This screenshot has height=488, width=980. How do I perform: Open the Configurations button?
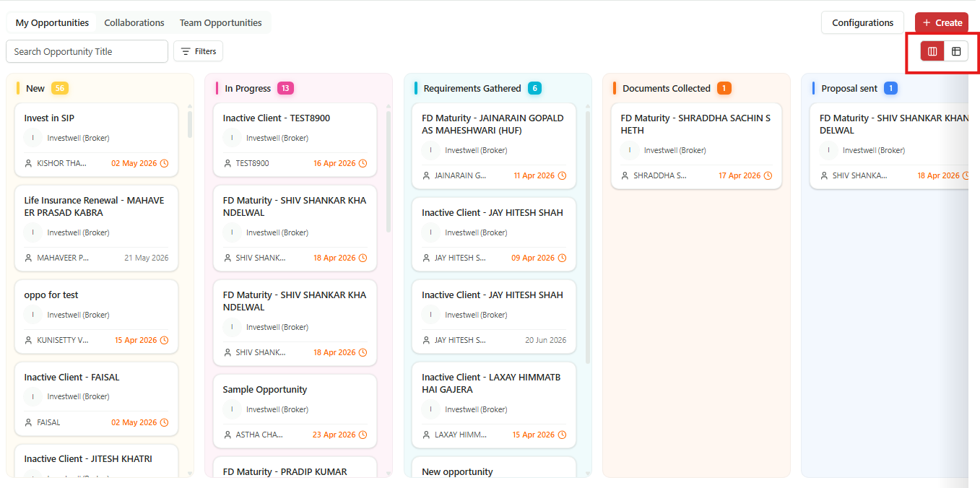coord(862,23)
